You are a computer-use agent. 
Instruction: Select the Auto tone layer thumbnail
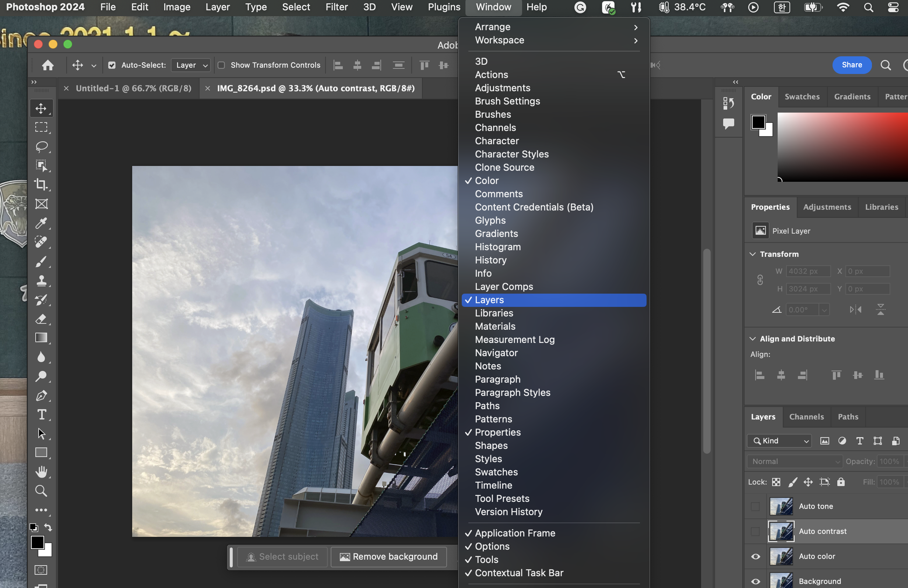pos(781,506)
